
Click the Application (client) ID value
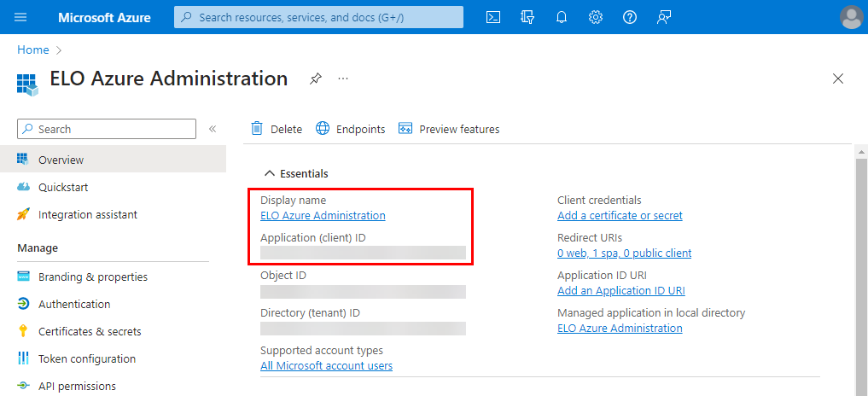[x=363, y=253]
